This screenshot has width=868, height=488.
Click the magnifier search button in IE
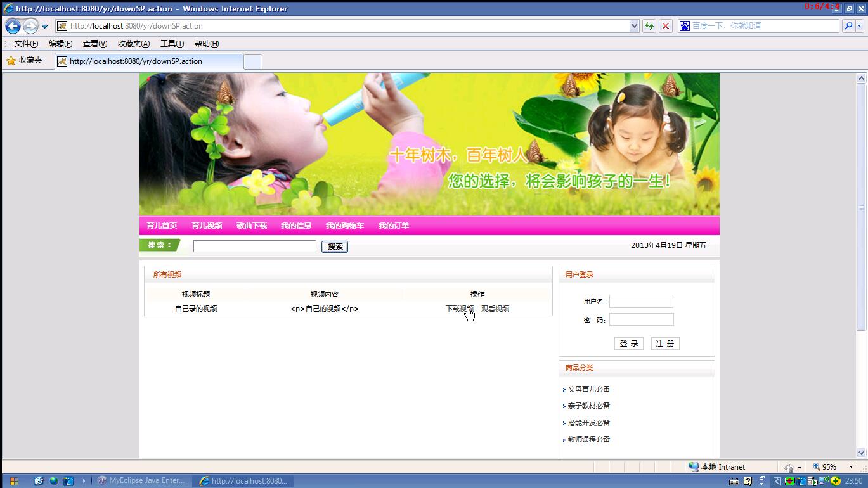(x=848, y=26)
